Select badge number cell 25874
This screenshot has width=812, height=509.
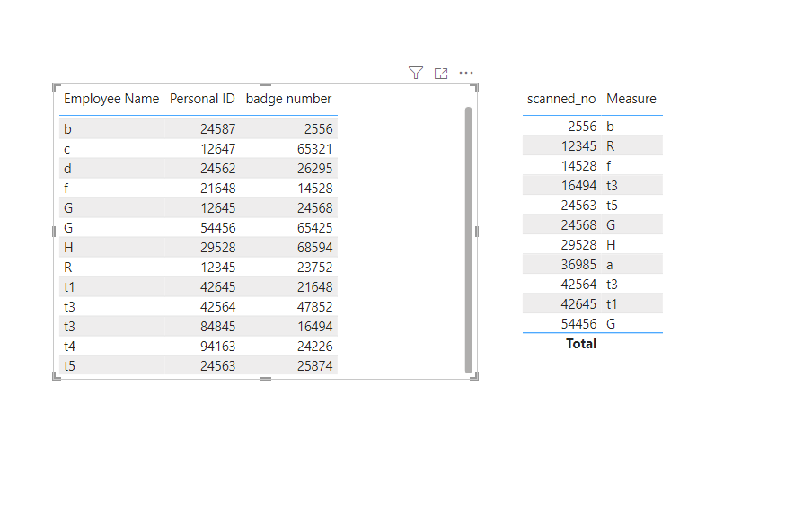click(315, 365)
